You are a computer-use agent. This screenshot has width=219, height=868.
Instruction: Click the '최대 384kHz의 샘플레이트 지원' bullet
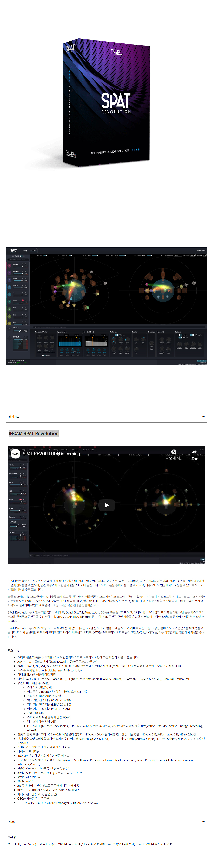(37, 674)
